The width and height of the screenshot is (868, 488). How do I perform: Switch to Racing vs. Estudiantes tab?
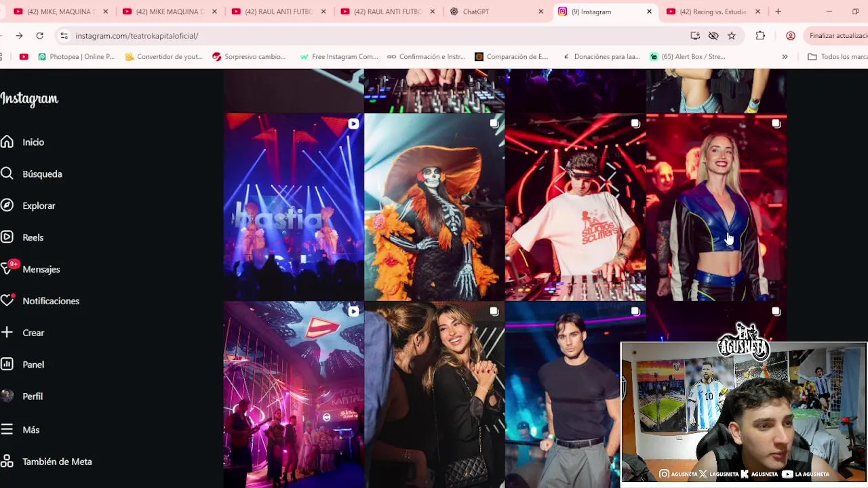(x=713, y=12)
